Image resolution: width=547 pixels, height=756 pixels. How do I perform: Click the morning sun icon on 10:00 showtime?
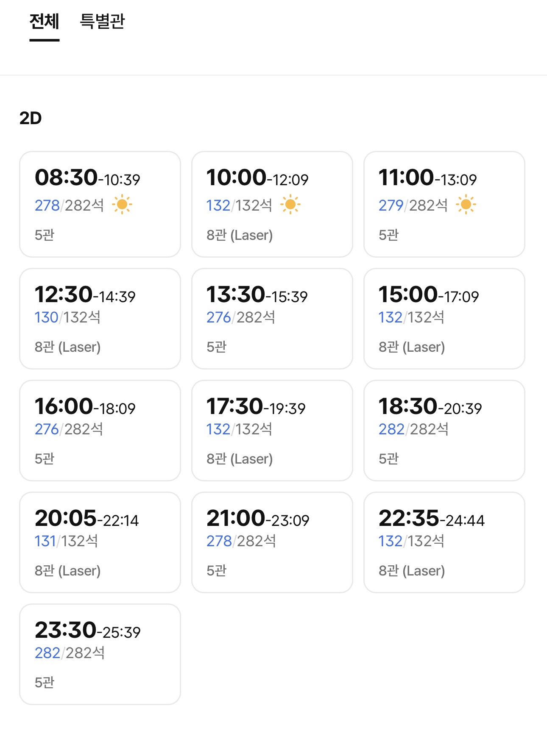coord(290,205)
